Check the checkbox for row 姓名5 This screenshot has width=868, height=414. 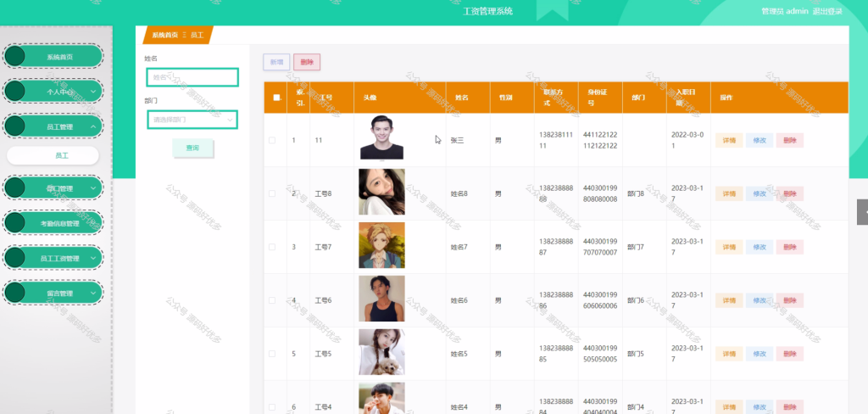(272, 354)
